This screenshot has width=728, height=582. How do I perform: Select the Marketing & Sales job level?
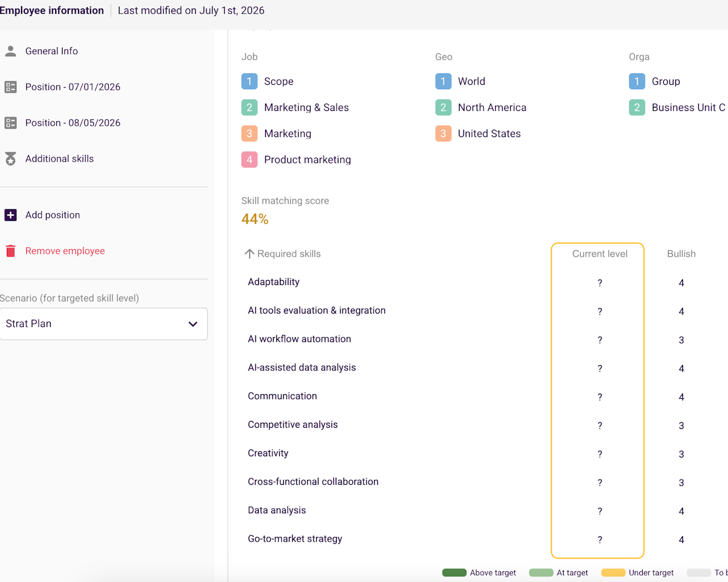tap(307, 108)
